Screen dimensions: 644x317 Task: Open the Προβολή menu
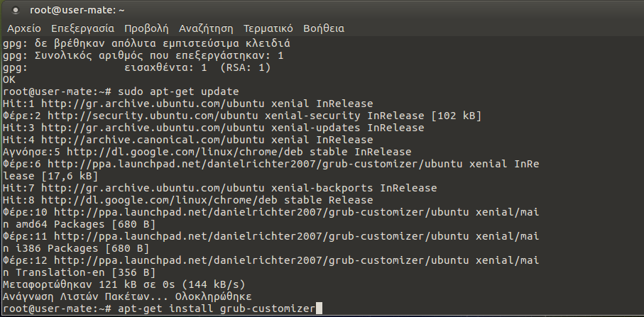(146, 29)
